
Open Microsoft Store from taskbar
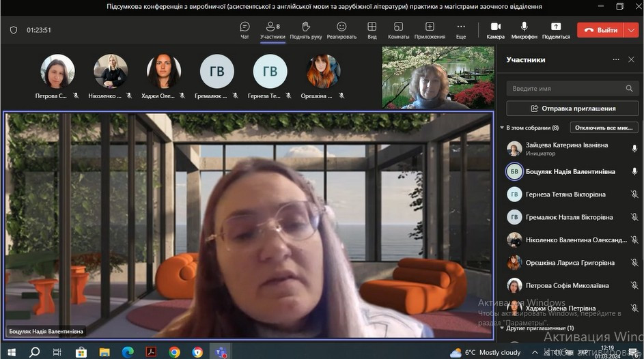[81, 352]
